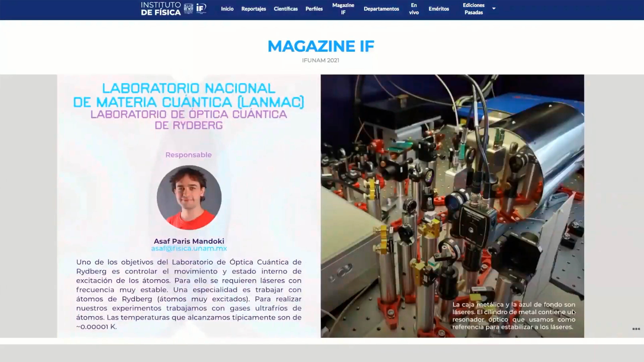Open the Inicio menu item
This screenshot has width=644, height=362.
point(227,9)
